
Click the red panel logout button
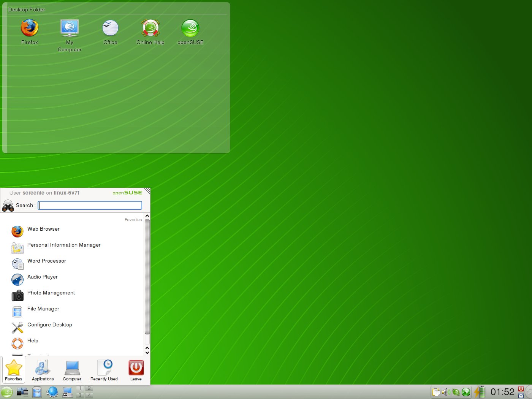(521, 389)
